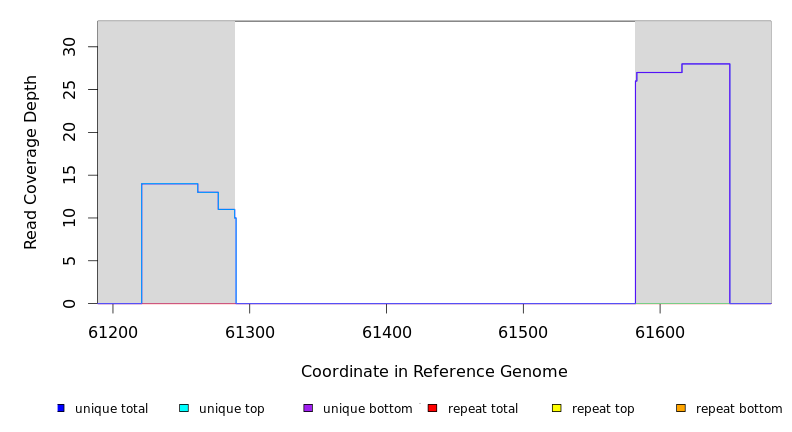The height and width of the screenshot is (432, 792).
Task: Click the 'repeat top' legend label
Action: 603,409
